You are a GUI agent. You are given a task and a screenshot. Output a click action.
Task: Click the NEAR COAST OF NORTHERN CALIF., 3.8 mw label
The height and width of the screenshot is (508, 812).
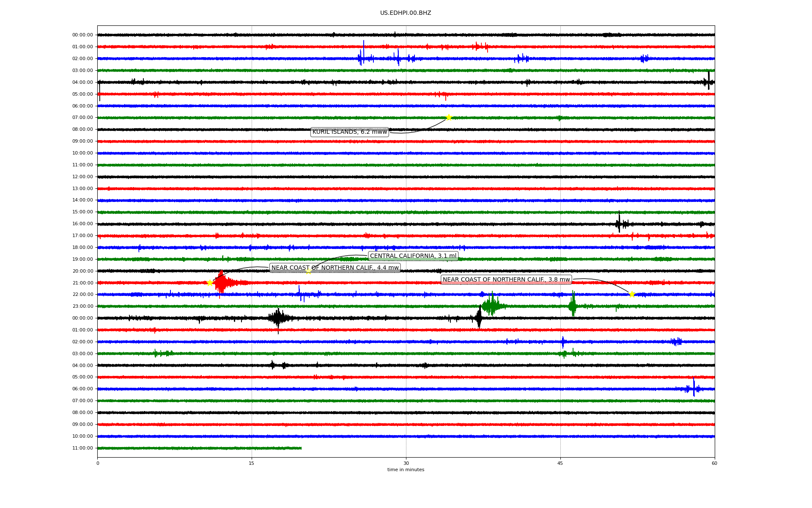point(506,279)
